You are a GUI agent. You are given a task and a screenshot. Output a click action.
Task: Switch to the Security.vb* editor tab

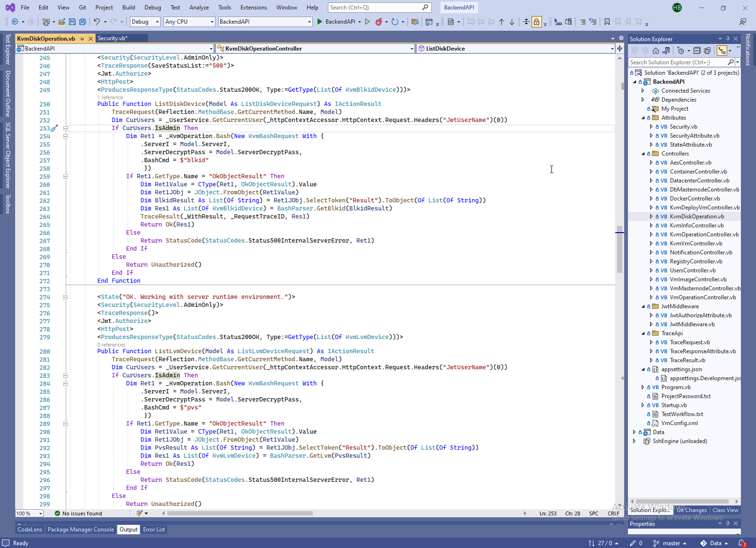112,38
